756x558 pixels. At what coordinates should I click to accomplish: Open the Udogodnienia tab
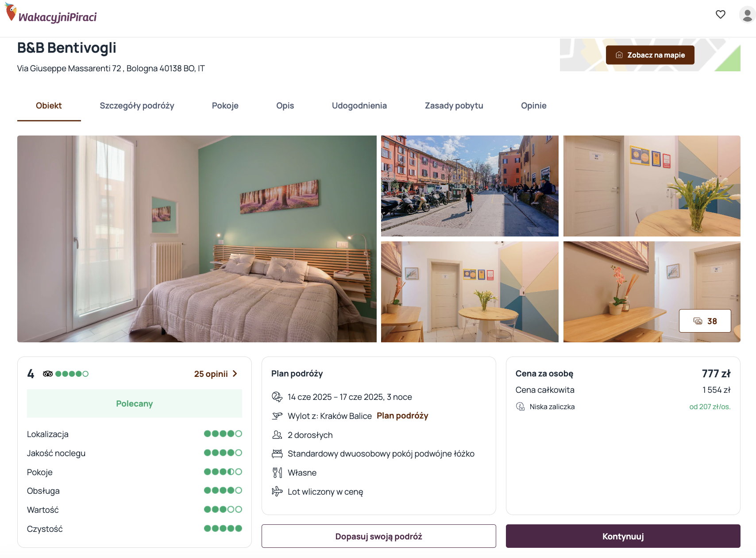(359, 106)
